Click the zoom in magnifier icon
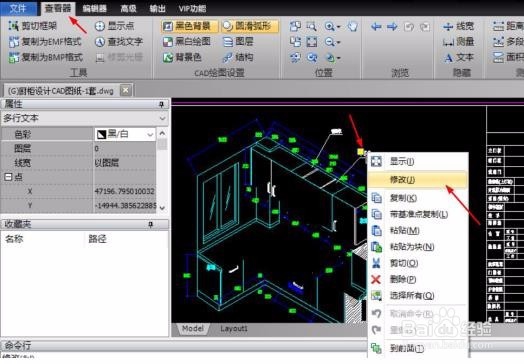The height and width of the screenshot is (364, 524). pyautogui.click(x=330, y=26)
